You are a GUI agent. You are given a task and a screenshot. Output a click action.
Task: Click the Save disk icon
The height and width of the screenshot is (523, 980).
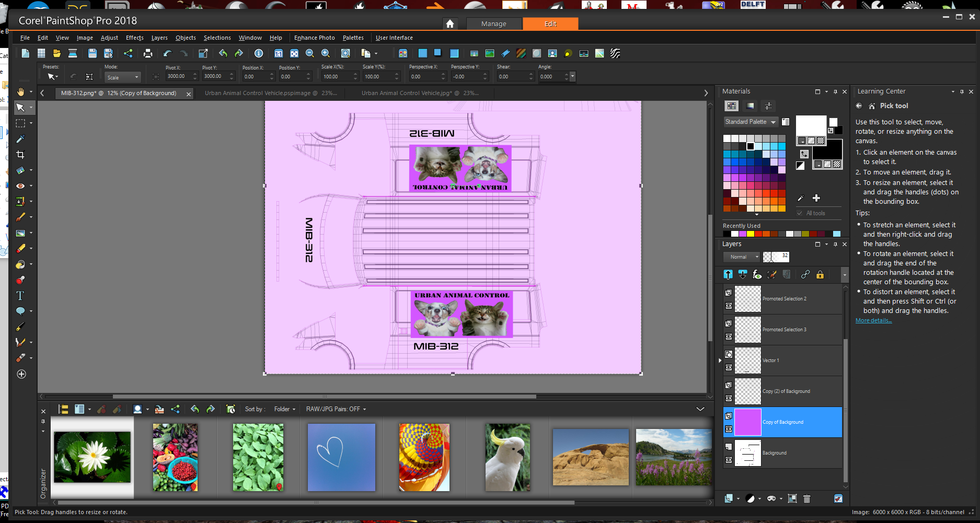[x=93, y=53]
